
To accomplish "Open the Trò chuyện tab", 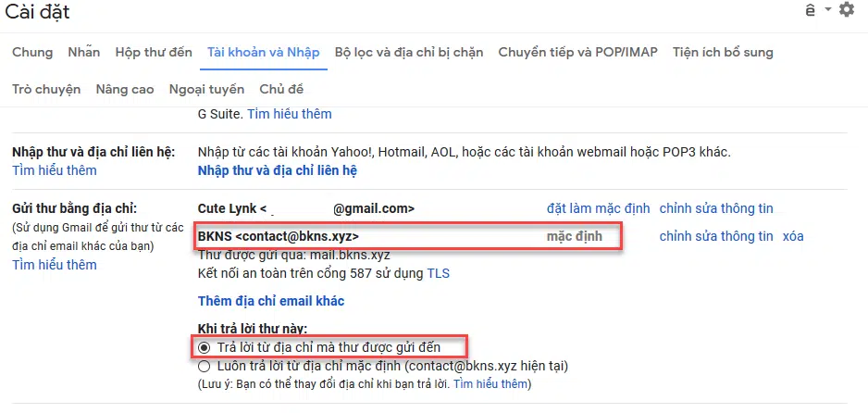I will click(46, 89).
